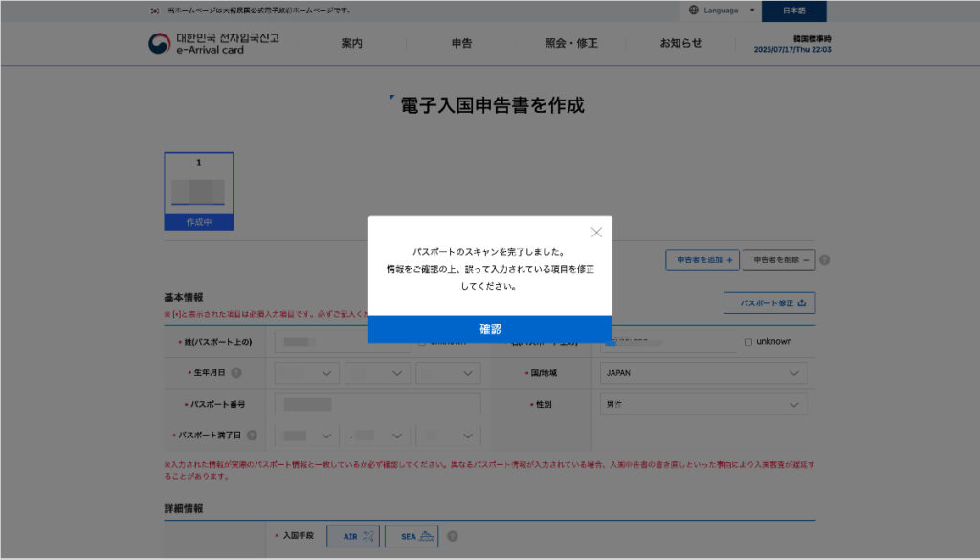Click the globe Language icon
The width and height of the screenshot is (980, 559).
[x=692, y=11]
